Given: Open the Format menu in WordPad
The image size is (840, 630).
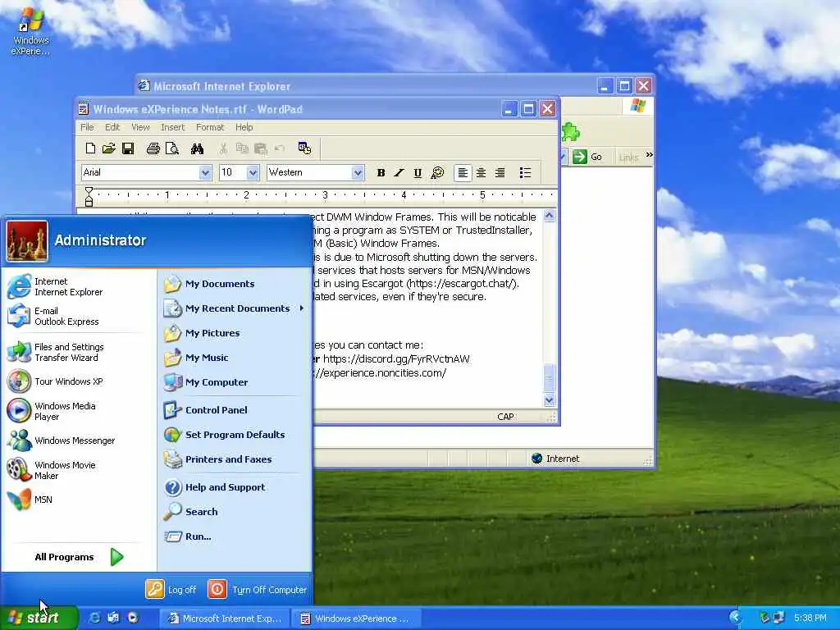Looking at the screenshot, I should tap(210, 127).
